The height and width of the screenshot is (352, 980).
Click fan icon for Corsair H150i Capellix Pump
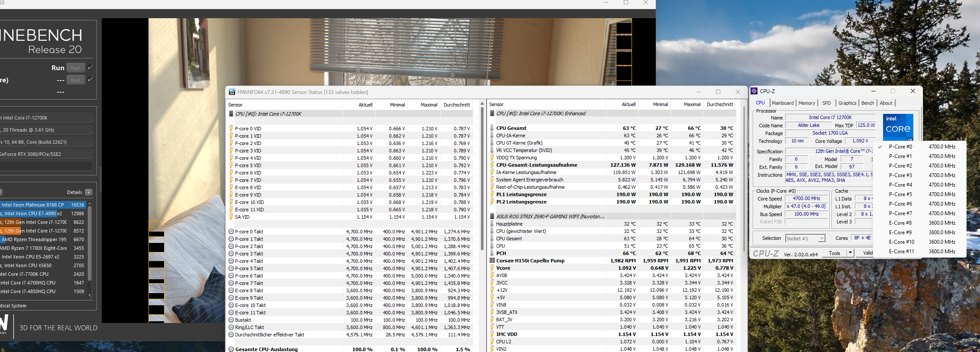coord(492,261)
